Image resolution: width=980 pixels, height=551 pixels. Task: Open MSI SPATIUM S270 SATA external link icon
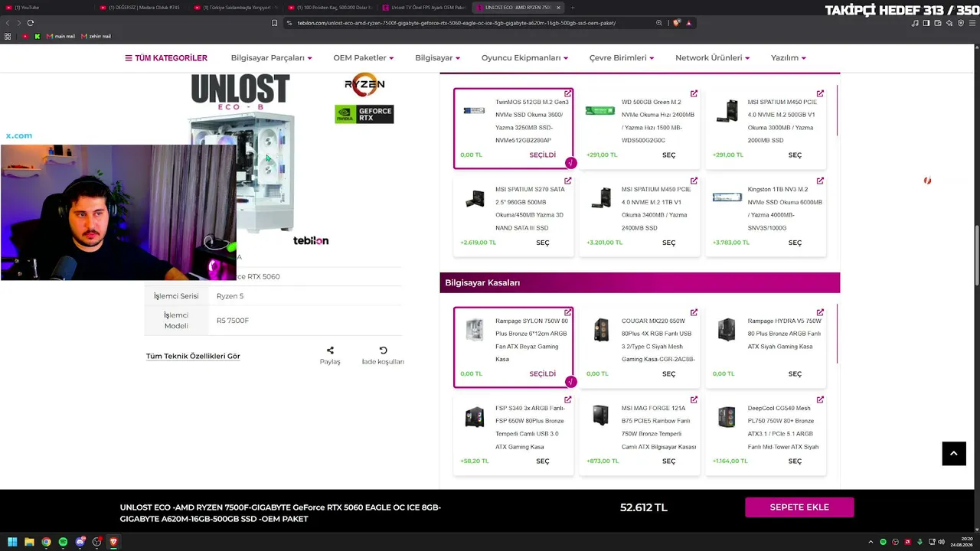[x=568, y=181]
